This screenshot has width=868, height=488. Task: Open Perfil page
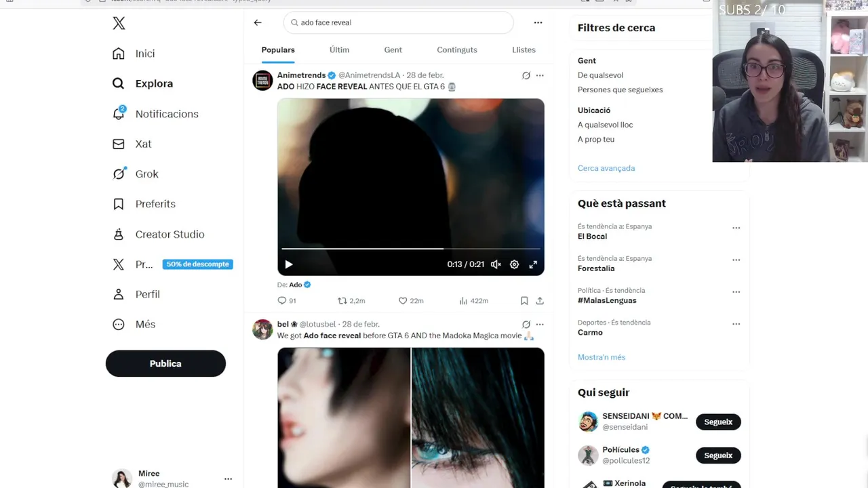pyautogui.click(x=136, y=294)
